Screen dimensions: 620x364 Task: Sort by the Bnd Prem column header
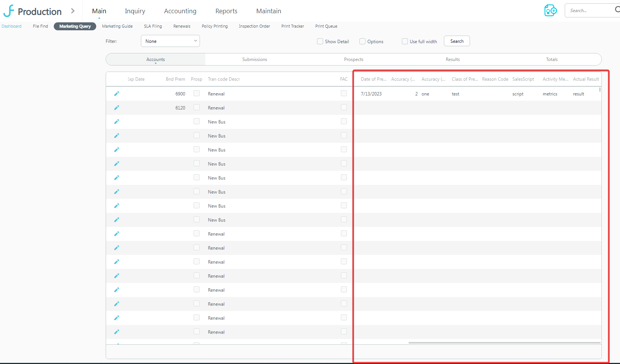point(175,79)
